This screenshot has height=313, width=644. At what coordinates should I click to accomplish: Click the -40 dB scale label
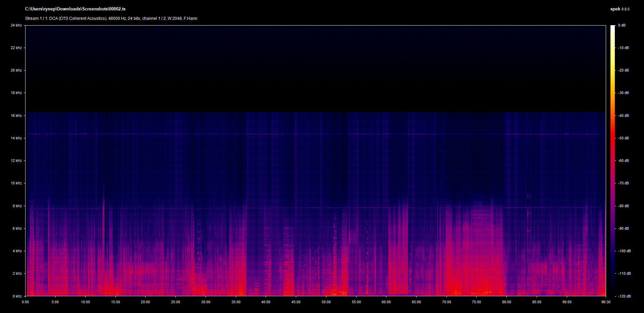tap(623, 116)
